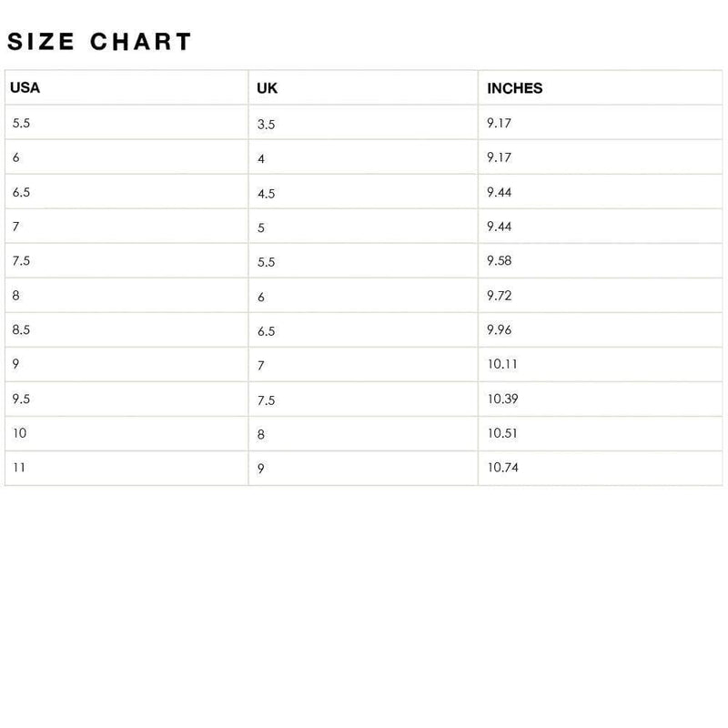This screenshot has height=728, width=728.
Task: Click the 9.72 inches cell
Action: point(601,295)
